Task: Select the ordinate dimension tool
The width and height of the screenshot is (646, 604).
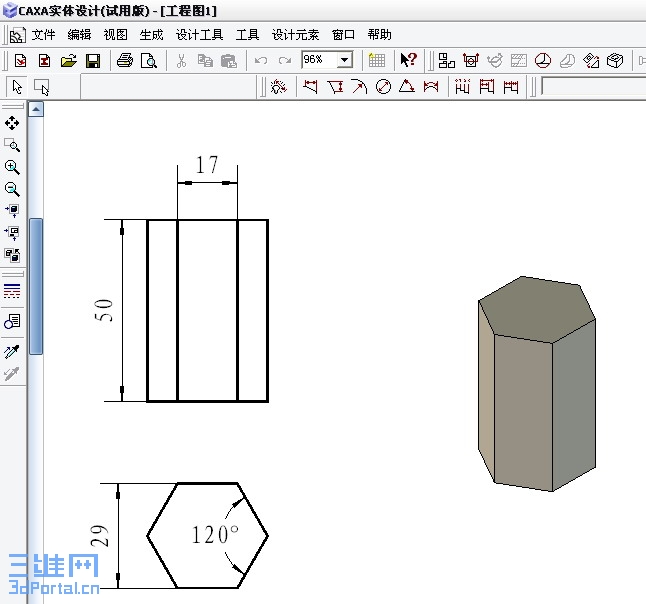Action: click(x=462, y=87)
